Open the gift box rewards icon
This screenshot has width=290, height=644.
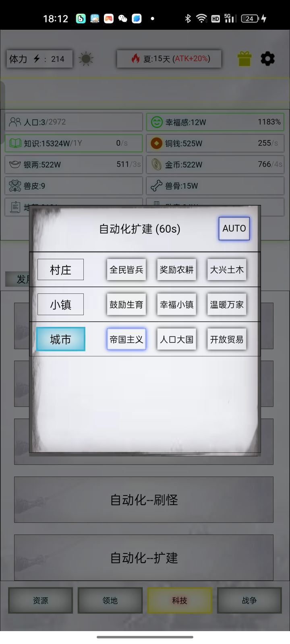pyautogui.click(x=244, y=59)
